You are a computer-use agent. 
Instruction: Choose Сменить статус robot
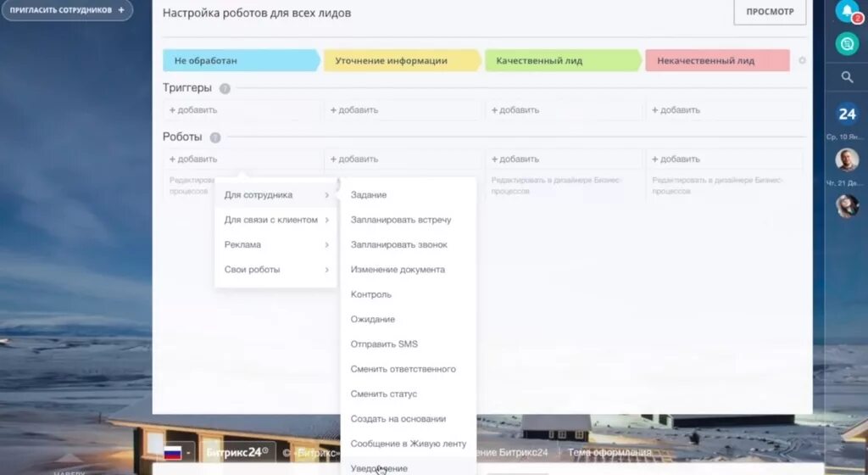point(409,394)
